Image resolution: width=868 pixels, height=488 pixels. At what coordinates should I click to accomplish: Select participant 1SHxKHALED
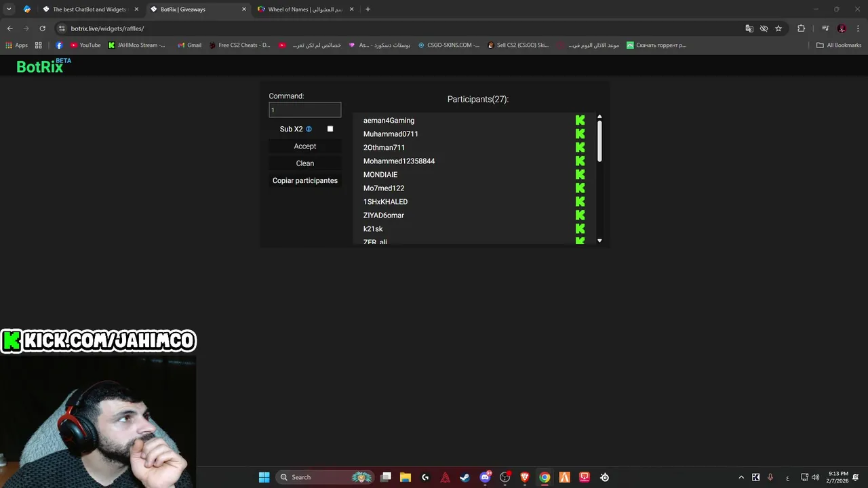point(385,202)
